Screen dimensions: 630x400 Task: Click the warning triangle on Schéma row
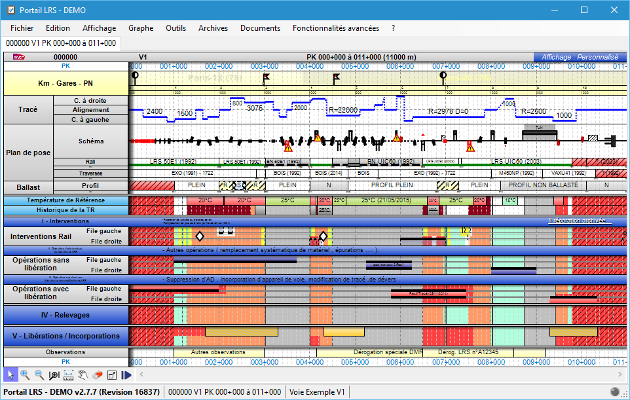click(x=289, y=146)
